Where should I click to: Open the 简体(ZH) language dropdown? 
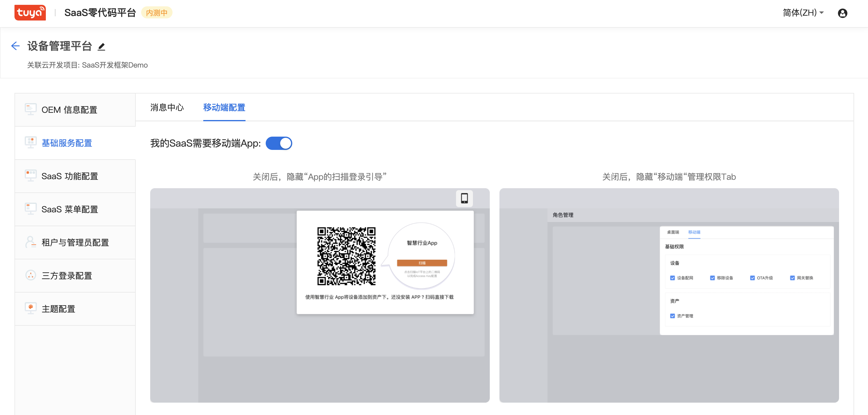(x=803, y=13)
